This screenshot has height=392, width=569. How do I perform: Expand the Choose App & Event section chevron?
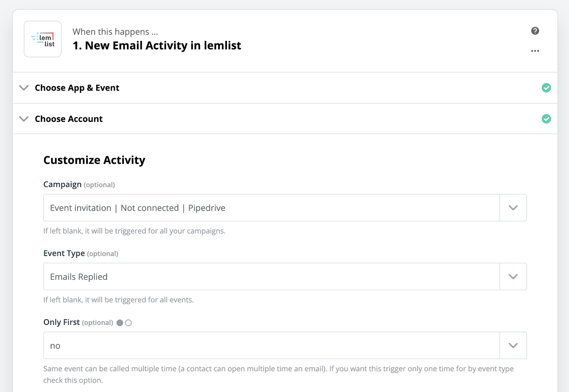[x=24, y=88]
